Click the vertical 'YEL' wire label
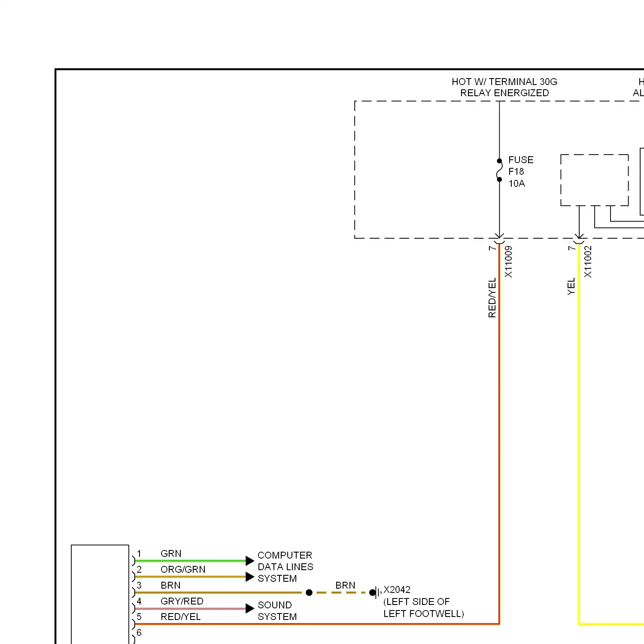Image resolution: width=644 pixels, height=644 pixels. tap(571, 286)
